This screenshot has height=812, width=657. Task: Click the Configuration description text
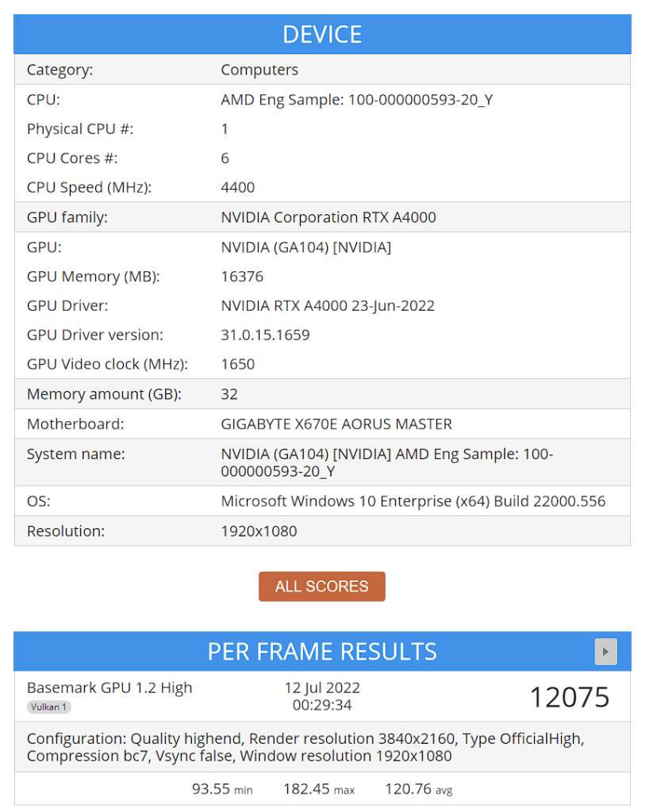pyautogui.click(x=305, y=747)
